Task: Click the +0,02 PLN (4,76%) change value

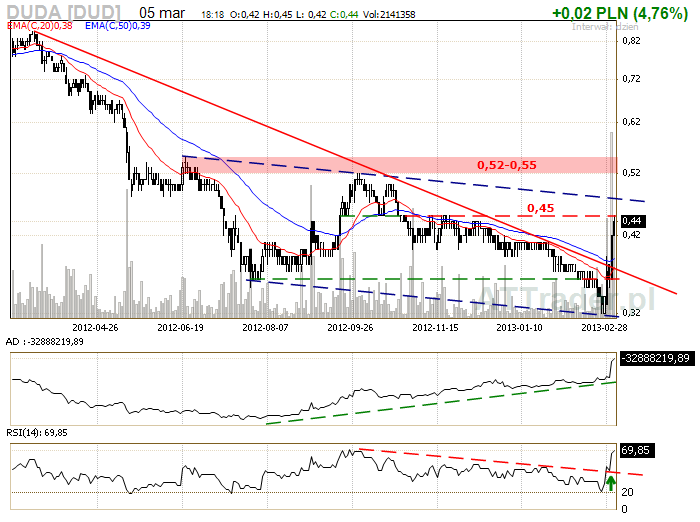Action: (620, 13)
